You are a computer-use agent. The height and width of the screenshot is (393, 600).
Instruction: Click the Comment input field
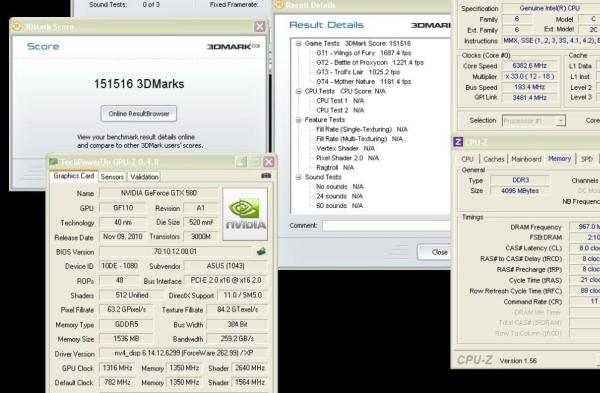[386, 226]
